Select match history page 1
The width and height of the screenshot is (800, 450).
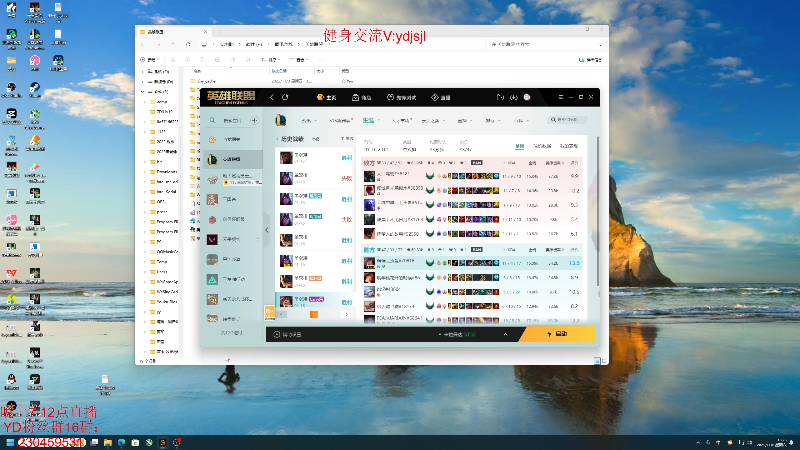click(314, 314)
